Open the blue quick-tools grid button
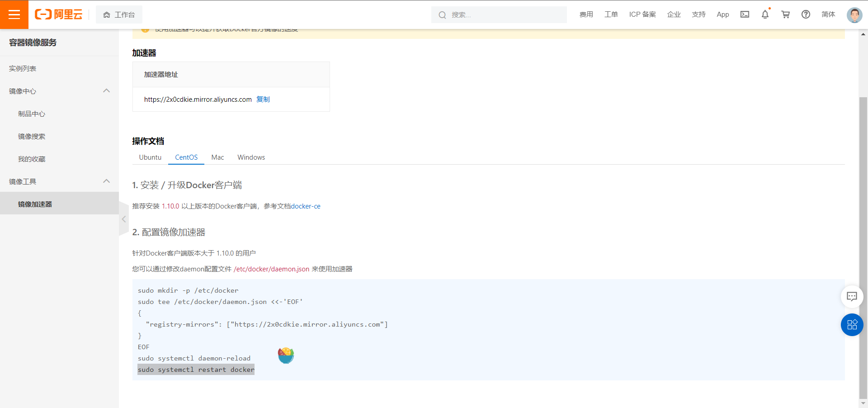 [x=852, y=325]
